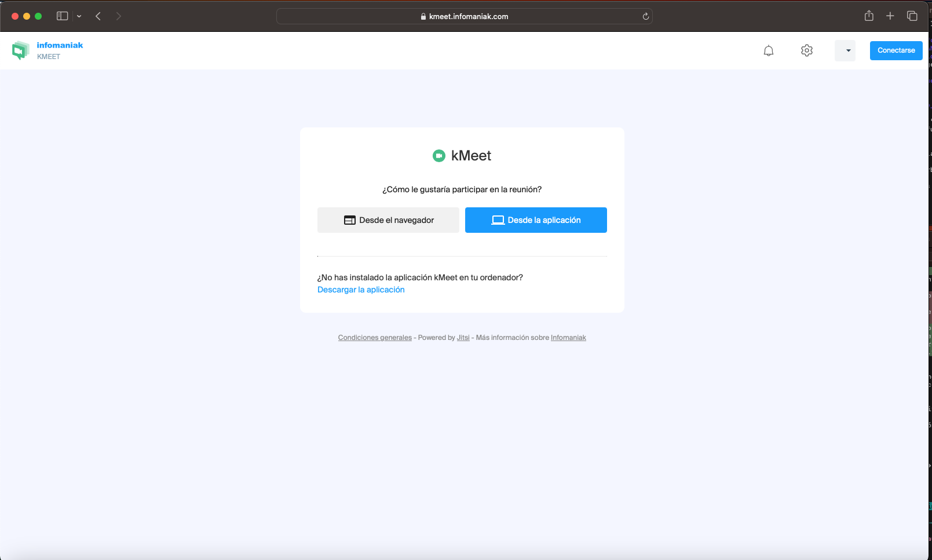Show the tab overview icon
The image size is (932, 560).
click(x=912, y=16)
